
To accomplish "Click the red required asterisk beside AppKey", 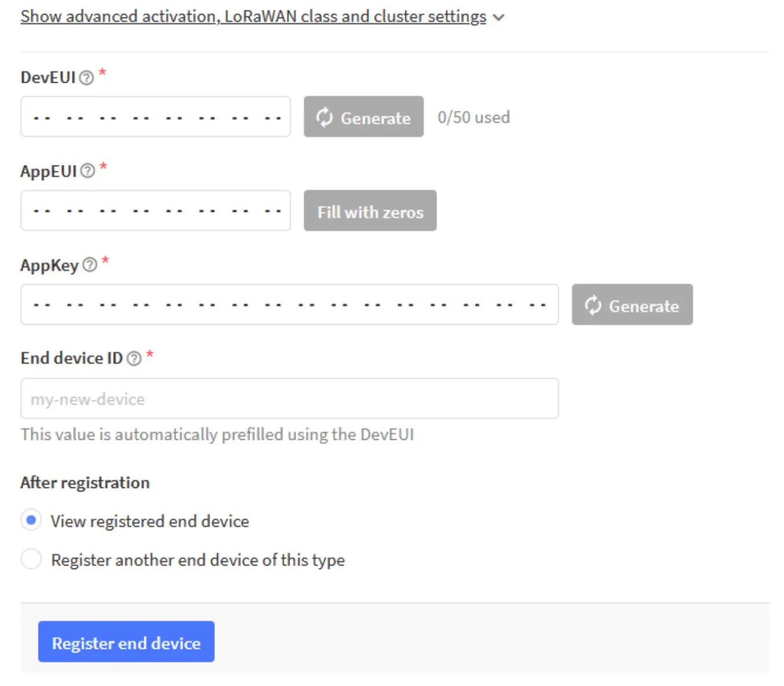I will [105, 261].
